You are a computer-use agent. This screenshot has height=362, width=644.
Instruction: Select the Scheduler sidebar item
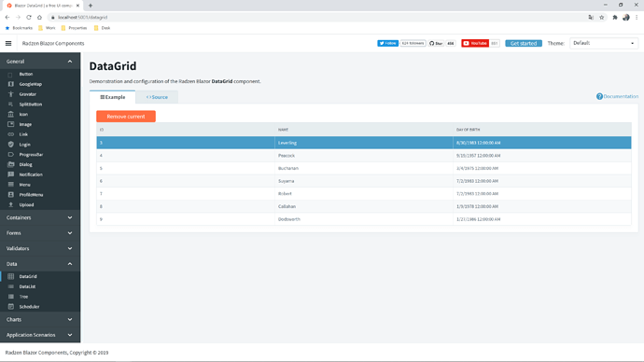(x=29, y=307)
